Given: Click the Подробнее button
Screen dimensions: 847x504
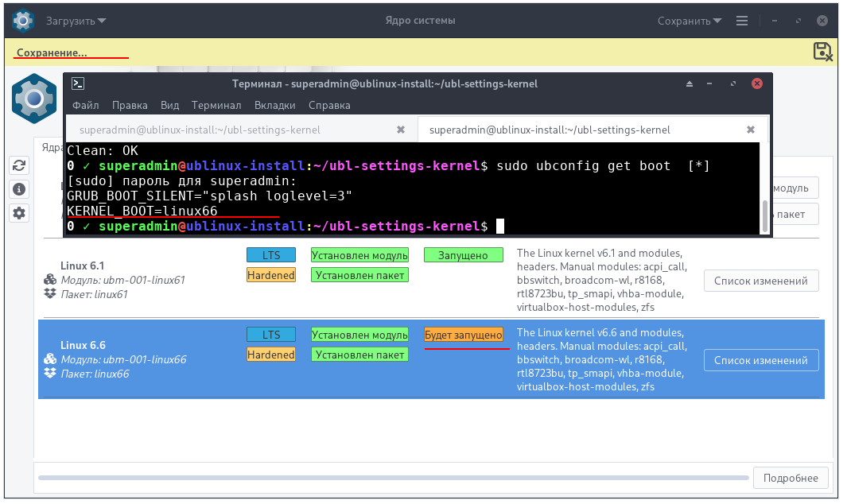Looking at the screenshot, I should pos(790,478).
